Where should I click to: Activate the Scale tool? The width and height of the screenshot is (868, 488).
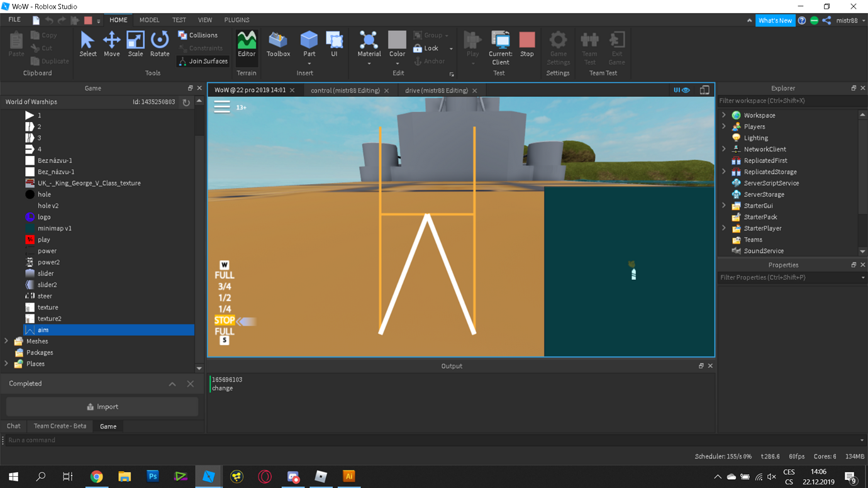(135, 44)
